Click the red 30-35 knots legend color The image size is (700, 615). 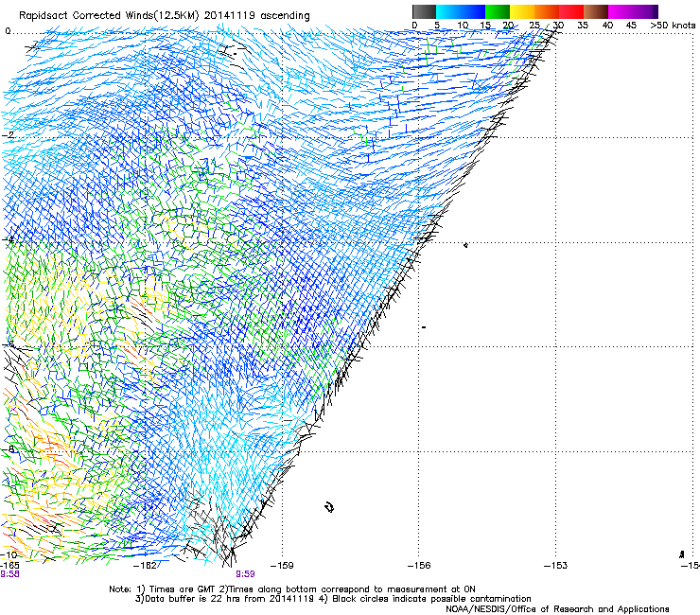(x=571, y=11)
